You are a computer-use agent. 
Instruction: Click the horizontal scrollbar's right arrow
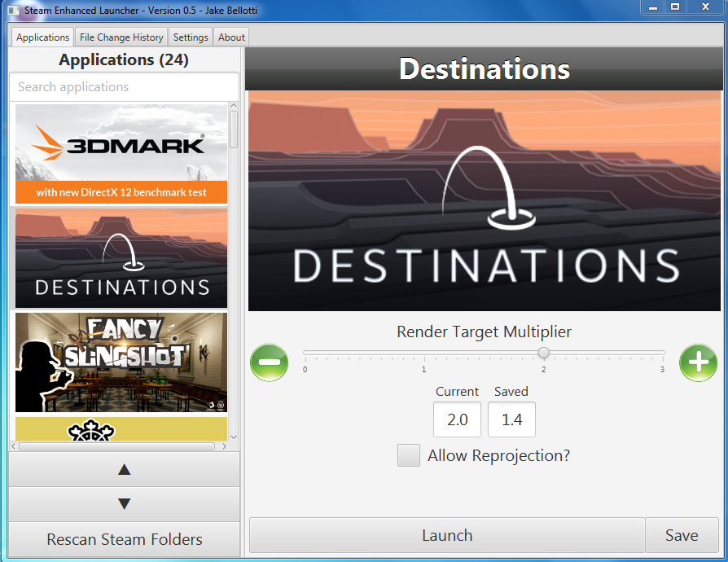(x=224, y=446)
